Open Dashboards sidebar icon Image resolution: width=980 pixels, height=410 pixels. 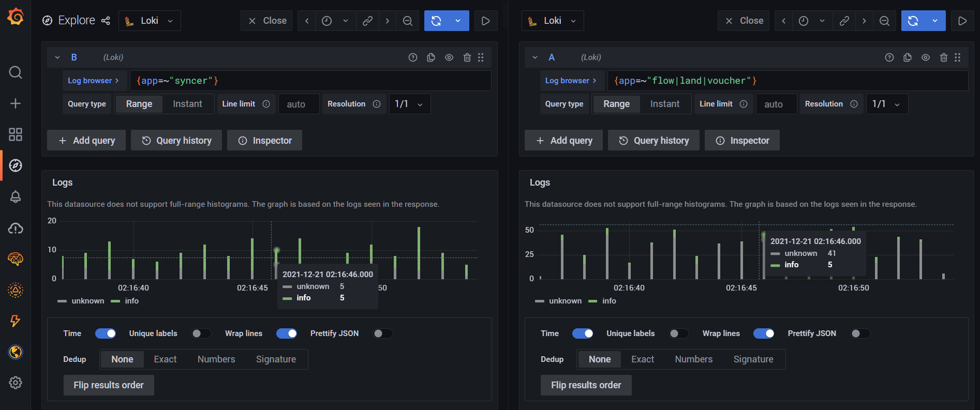tap(16, 134)
